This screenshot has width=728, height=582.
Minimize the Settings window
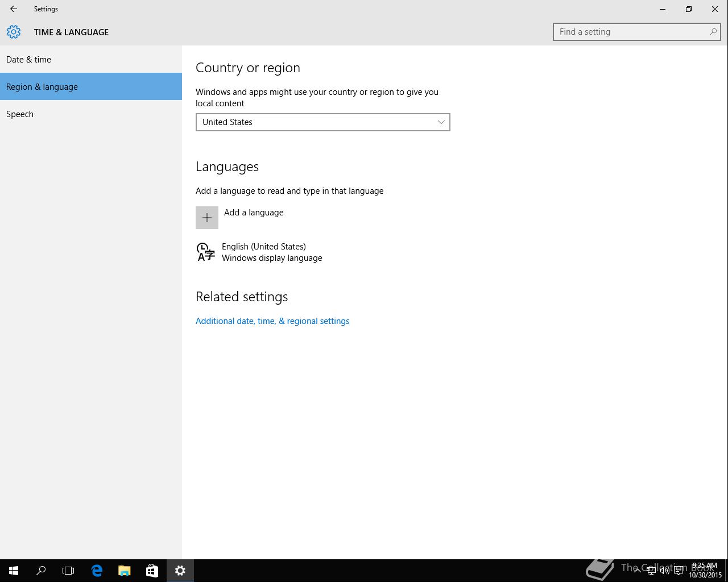[663, 9]
